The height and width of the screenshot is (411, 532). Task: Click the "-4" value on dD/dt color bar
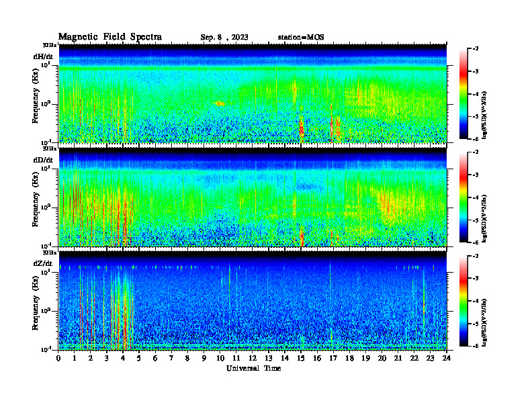(x=476, y=197)
